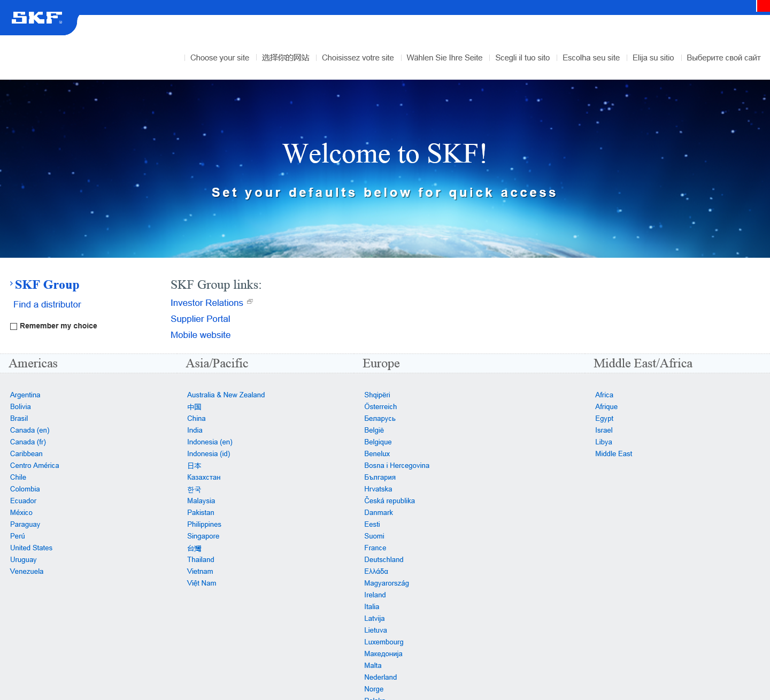Open the Supplier Portal link
Image resolution: width=770 pixels, height=700 pixels.
tap(201, 319)
